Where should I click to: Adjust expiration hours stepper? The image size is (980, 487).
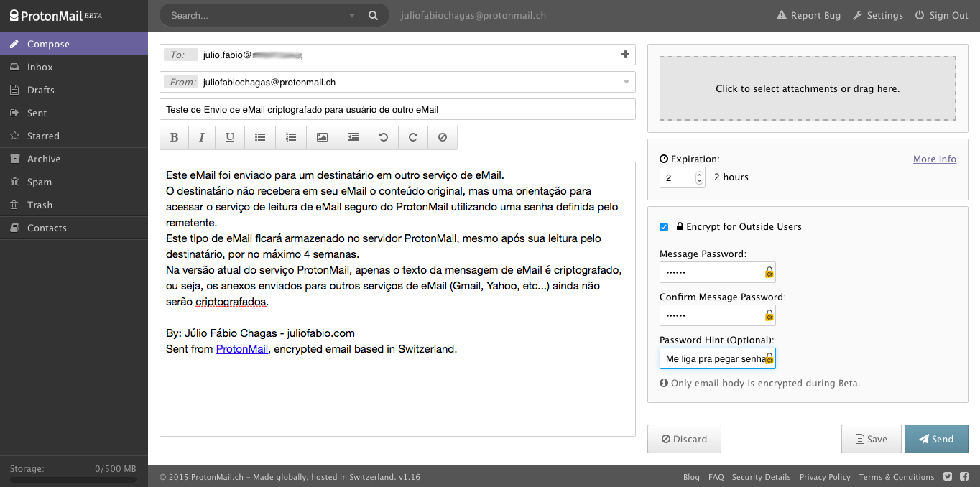[x=699, y=177]
